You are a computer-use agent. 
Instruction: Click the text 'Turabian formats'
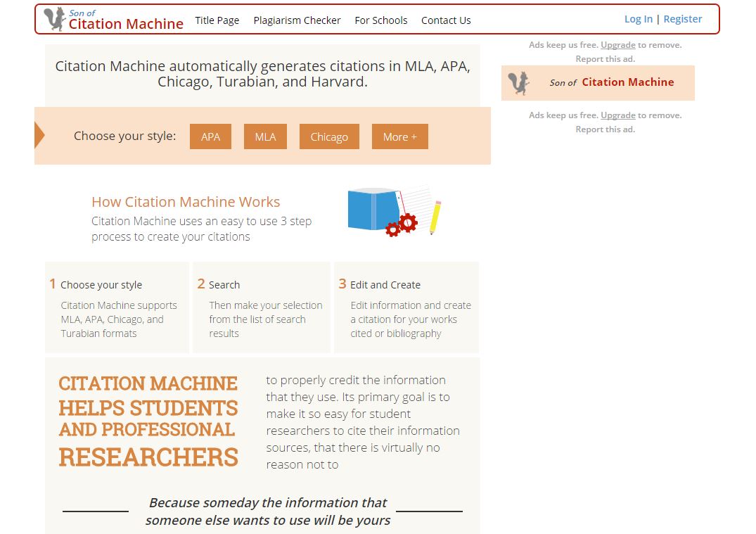99,333
